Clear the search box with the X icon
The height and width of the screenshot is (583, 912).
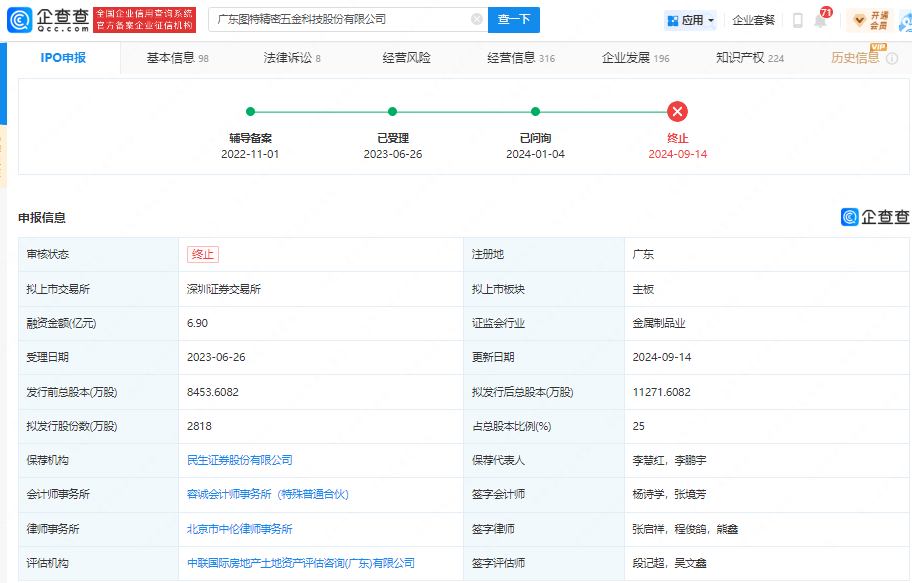pos(477,19)
